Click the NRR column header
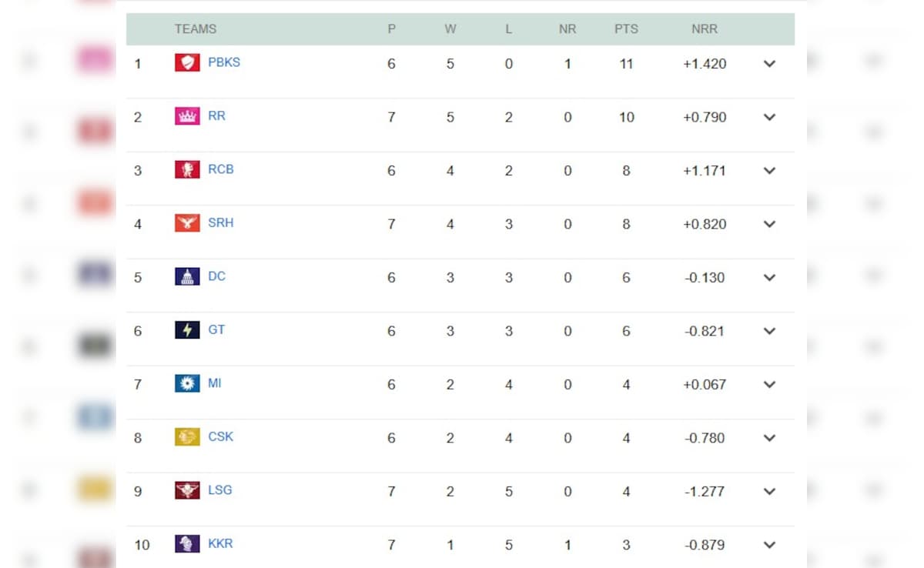This screenshot has width=924, height=568. click(704, 29)
